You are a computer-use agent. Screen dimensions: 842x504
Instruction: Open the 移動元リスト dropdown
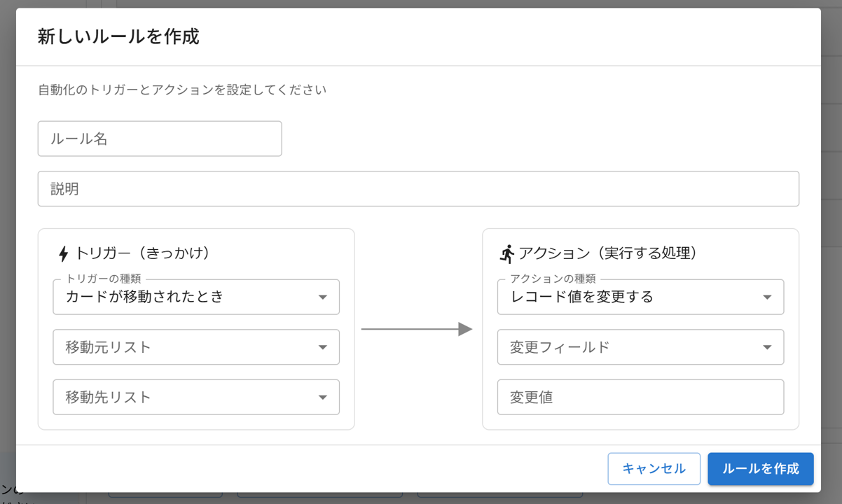[x=196, y=347]
